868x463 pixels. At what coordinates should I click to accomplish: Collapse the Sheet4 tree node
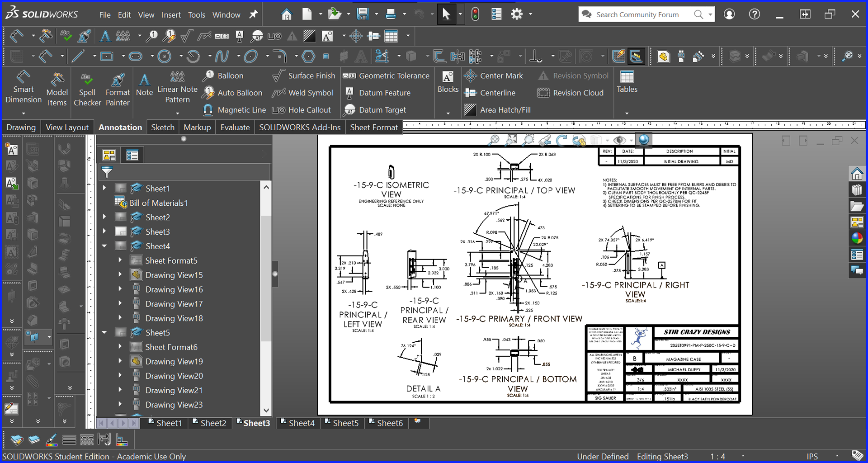click(104, 246)
